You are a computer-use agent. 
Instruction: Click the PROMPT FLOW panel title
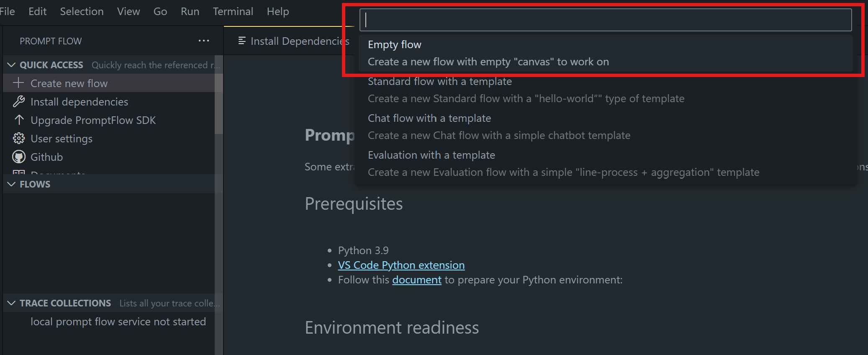[51, 41]
